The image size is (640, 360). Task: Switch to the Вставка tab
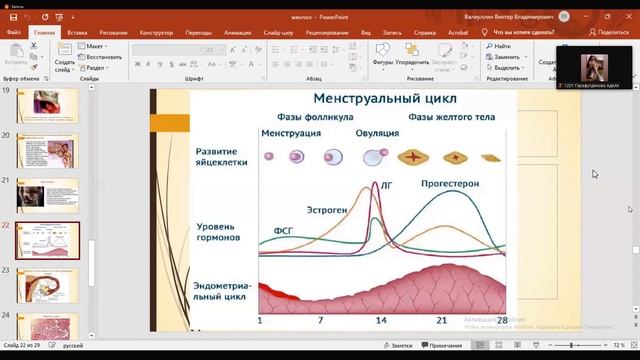coord(77,32)
